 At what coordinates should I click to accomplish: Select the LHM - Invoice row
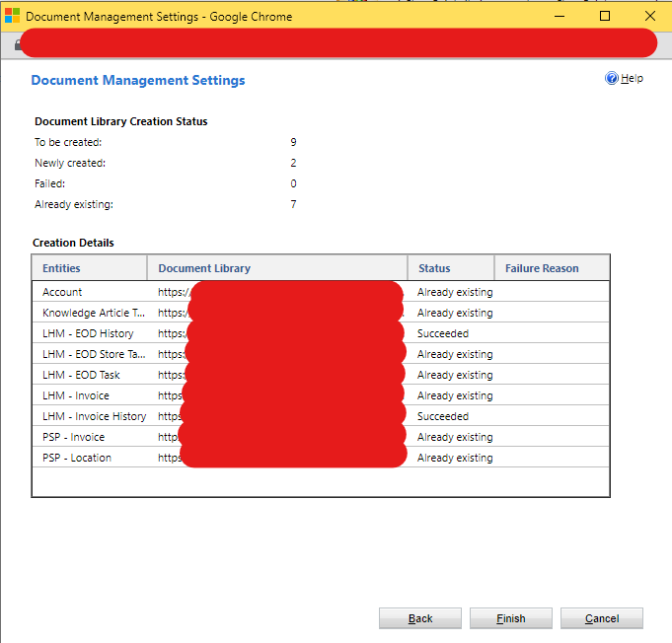(x=76, y=395)
